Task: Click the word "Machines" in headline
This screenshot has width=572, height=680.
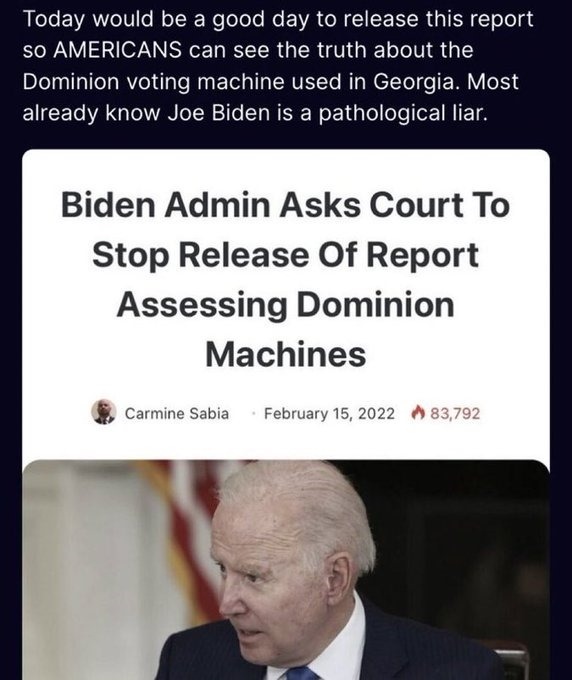Action: tap(285, 354)
